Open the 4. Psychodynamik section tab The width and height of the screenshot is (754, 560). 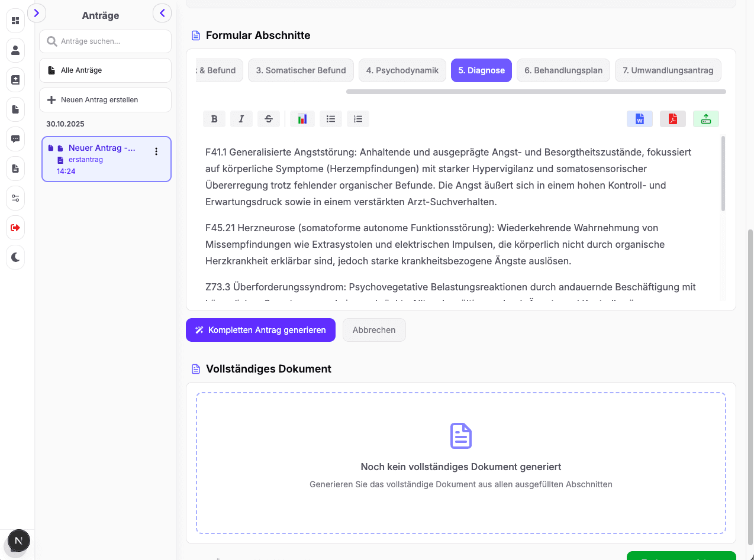point(402,70)
